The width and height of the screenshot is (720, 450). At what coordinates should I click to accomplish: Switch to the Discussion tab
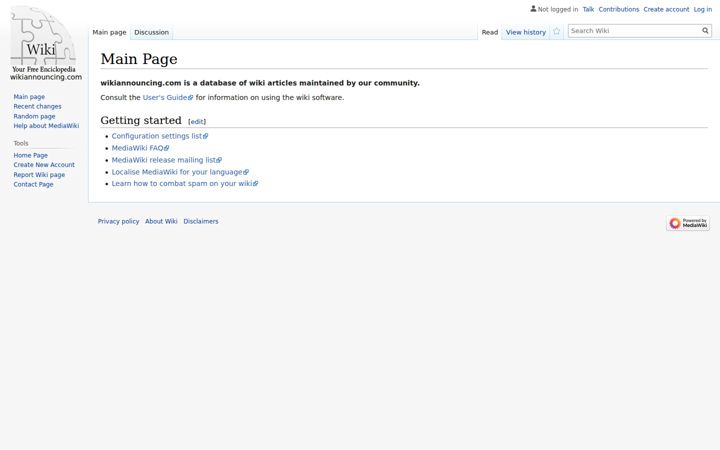[x=152, y=32]
